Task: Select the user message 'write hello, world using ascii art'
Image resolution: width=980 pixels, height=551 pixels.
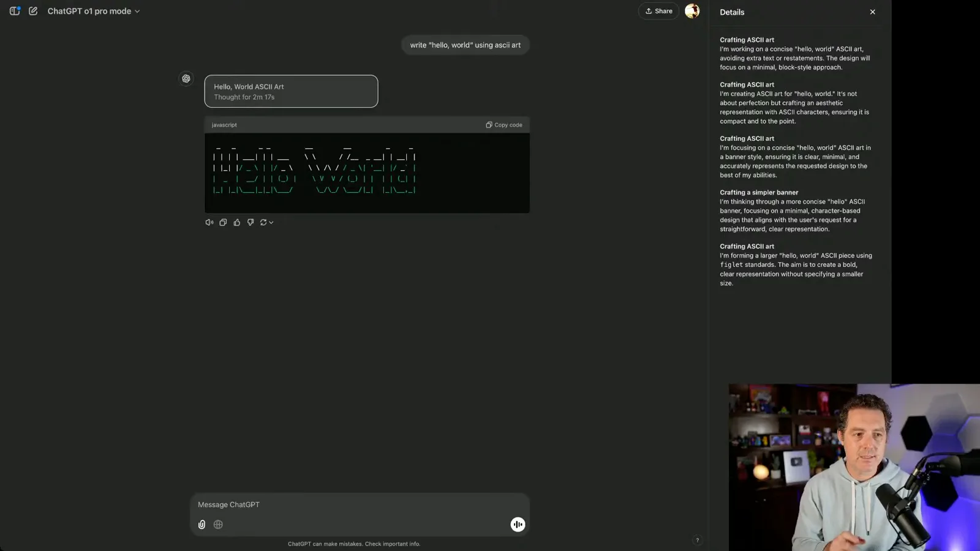Action: [x=465, y=45]
